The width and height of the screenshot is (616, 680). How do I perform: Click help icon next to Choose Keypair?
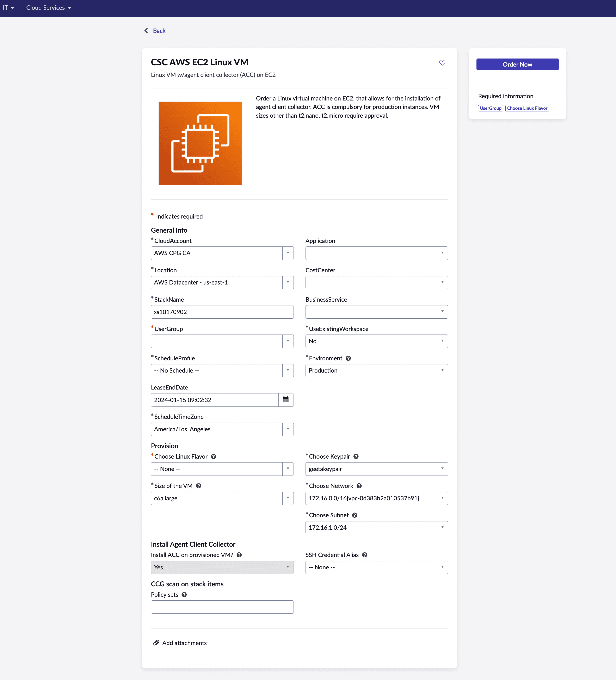pos(356,456)
